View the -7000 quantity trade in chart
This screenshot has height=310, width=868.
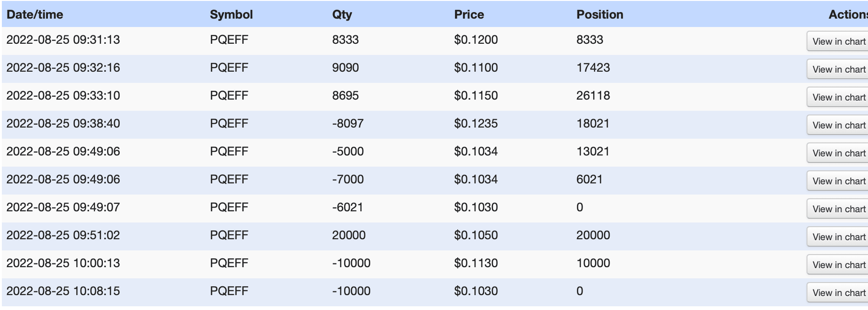tap(838, 181)
